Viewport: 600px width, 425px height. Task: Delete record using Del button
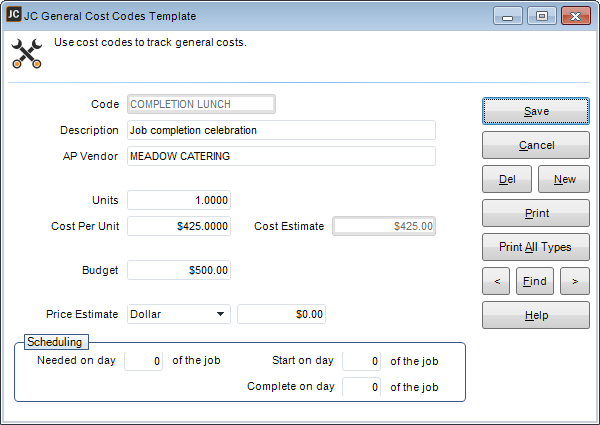507,179
